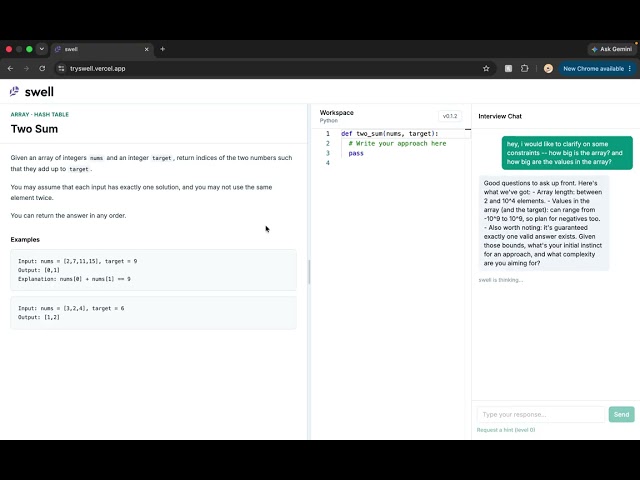Viewport: 640px width, 480px height.
Task: Click the address bar URL tryswell.vercel.app
Action: pyautogui.click(x=98, y=69)
